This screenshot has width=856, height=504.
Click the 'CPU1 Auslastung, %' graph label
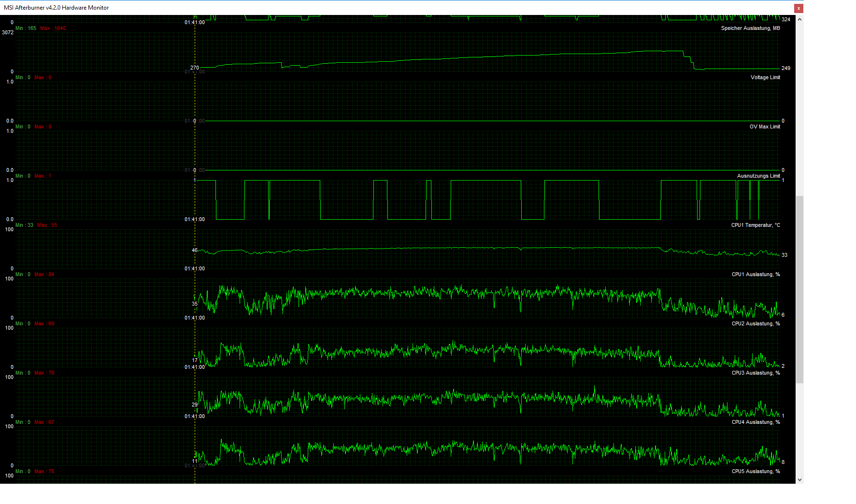pos(756,274)
